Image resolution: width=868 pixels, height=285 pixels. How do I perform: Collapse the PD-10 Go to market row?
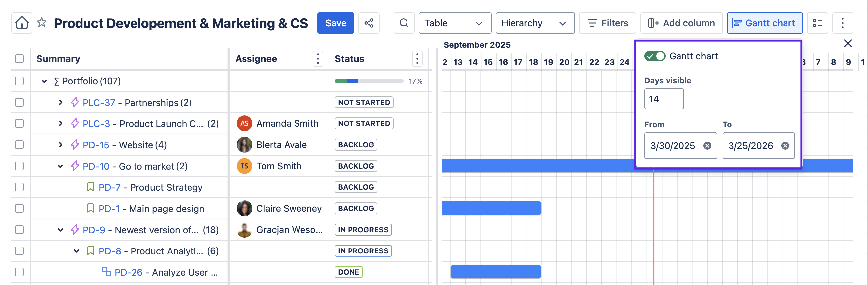pos(60,166)
